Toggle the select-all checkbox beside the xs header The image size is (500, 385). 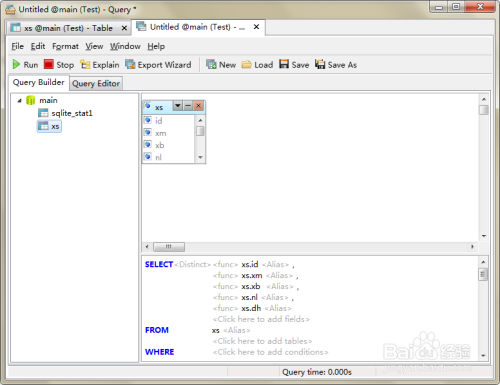coord(147,106)
